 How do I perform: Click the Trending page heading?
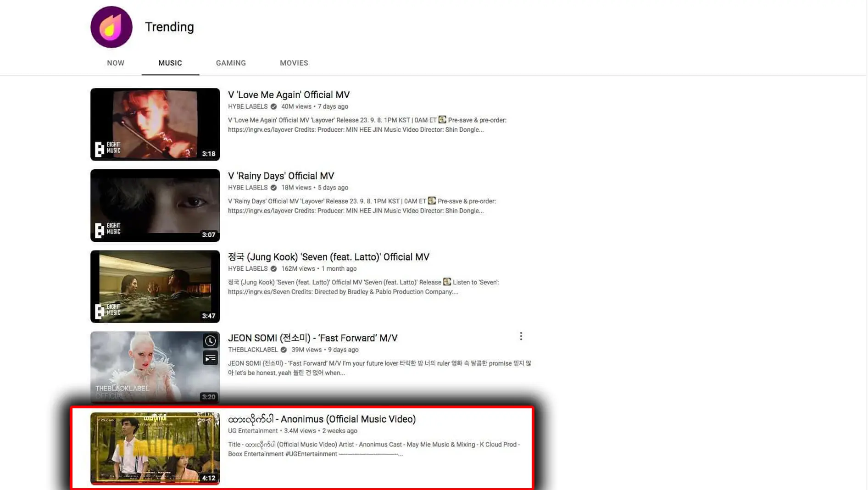pyautogui.click(x=170, y=27)
